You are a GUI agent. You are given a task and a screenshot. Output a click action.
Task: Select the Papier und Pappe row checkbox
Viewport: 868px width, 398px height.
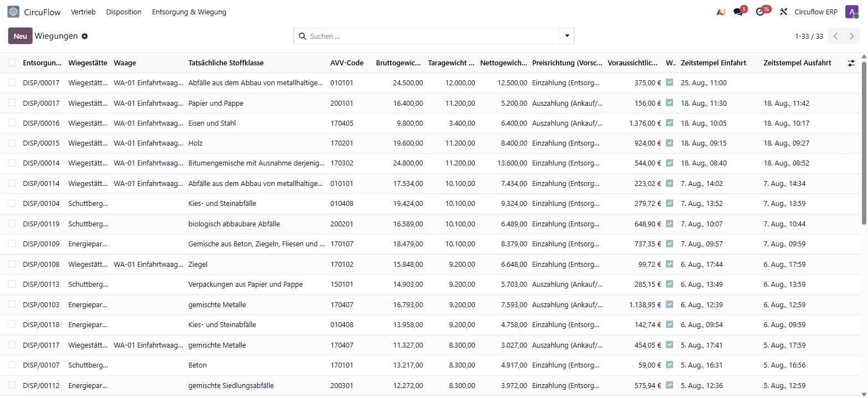click(x=12, y=103)
